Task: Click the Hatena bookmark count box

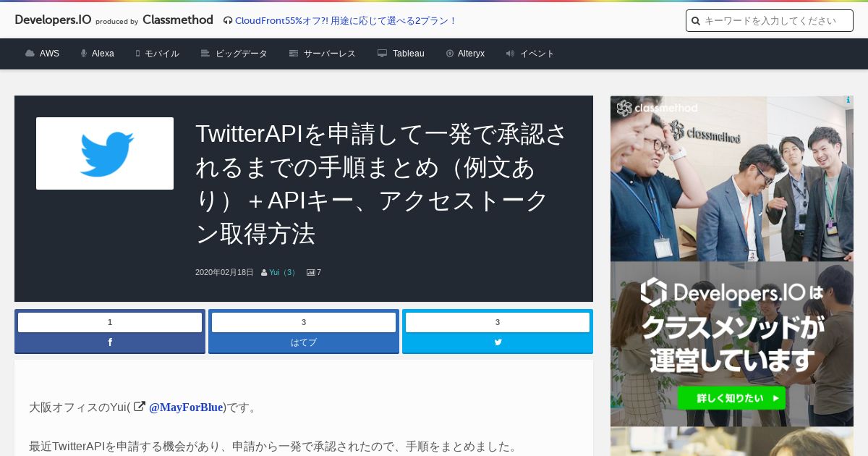Action: tap(304, 322)
